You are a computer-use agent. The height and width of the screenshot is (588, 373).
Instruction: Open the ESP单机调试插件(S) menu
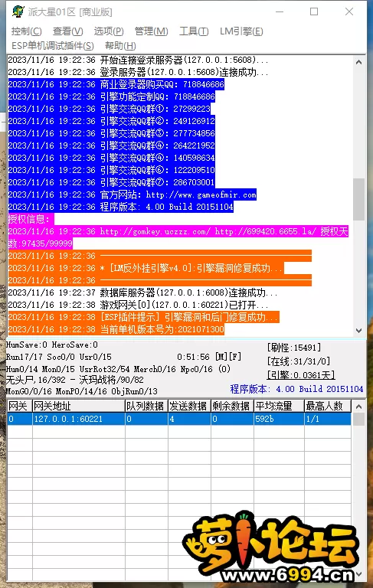pos(53,46)
